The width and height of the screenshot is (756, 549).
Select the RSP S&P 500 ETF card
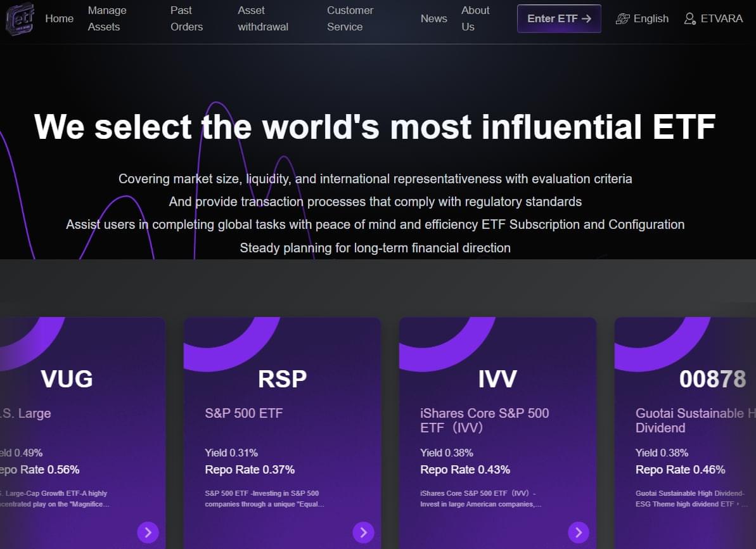point(282,431)
